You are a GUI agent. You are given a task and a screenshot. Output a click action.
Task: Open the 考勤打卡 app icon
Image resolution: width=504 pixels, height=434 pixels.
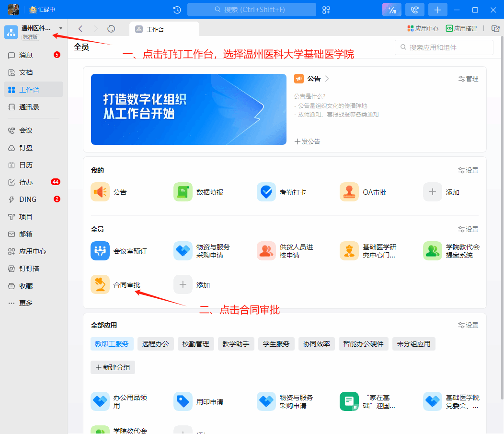266,192
